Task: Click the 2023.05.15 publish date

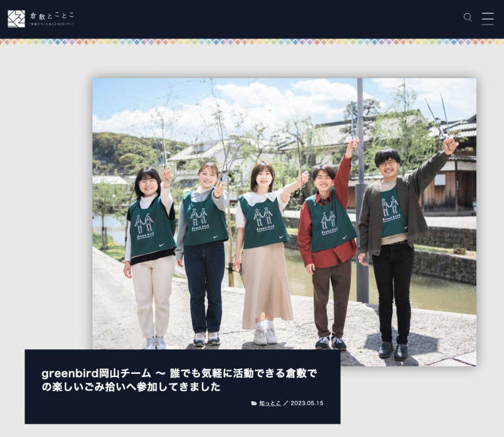Action: point(306,403)
